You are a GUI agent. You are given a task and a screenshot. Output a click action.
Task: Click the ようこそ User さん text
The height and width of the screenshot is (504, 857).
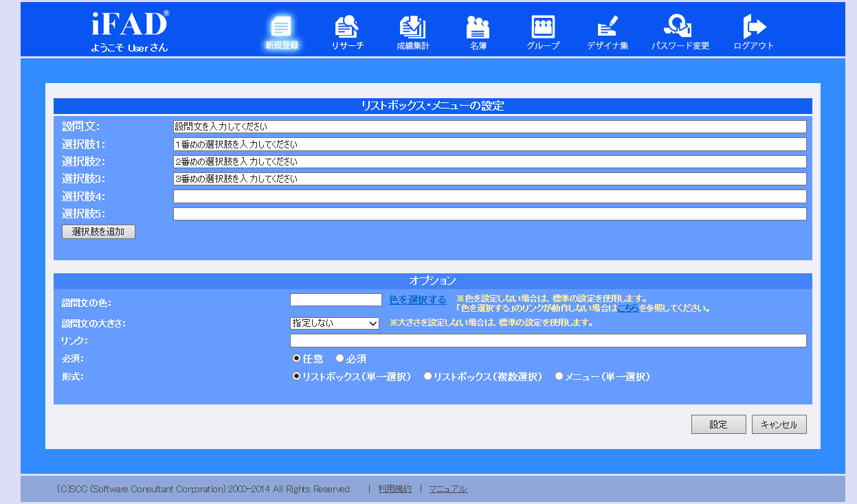tap(129, 48)
